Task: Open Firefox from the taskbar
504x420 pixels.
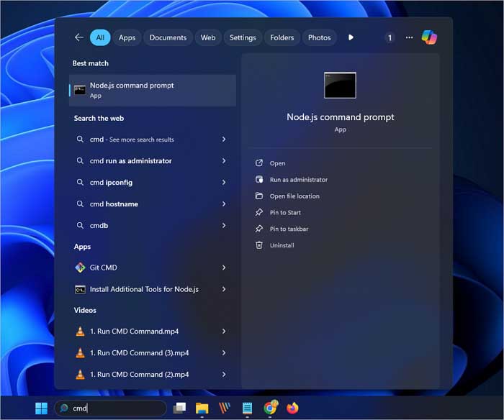Action: tap(292, 408)
